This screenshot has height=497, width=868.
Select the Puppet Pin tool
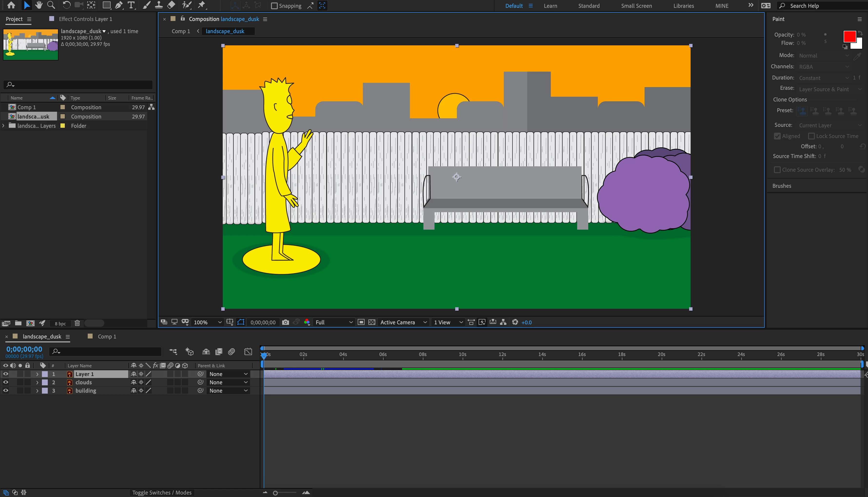coord(202,5)
